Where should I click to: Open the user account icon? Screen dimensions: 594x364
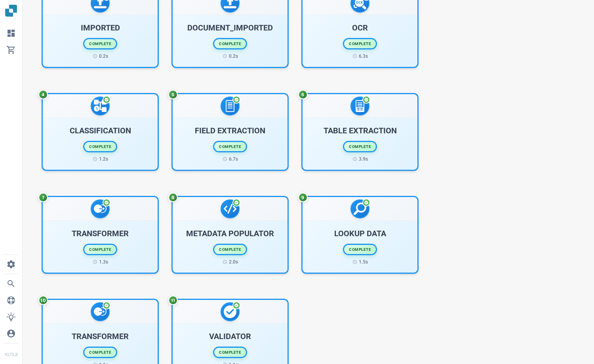pos(11,334)
